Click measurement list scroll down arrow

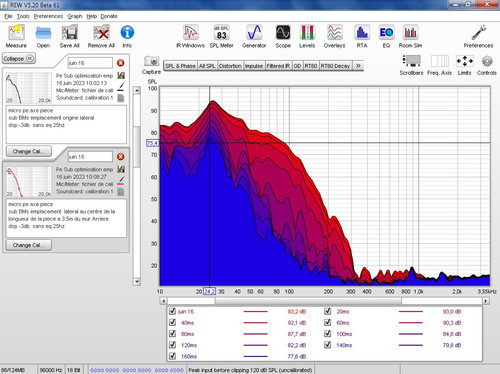137,282
